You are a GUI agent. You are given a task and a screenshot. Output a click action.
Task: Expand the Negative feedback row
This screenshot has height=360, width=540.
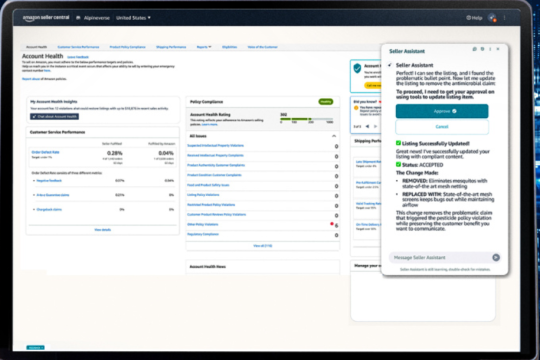click(34, 181)
